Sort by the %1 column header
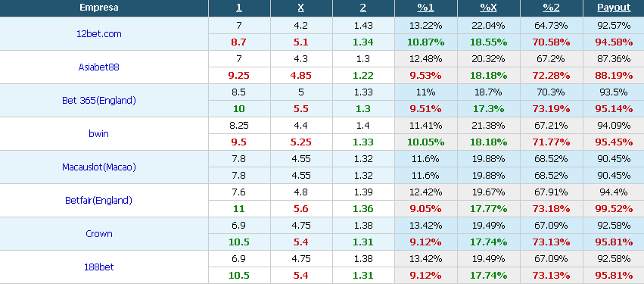The height and width of the screenshot is (284, 644). (425, 8)
